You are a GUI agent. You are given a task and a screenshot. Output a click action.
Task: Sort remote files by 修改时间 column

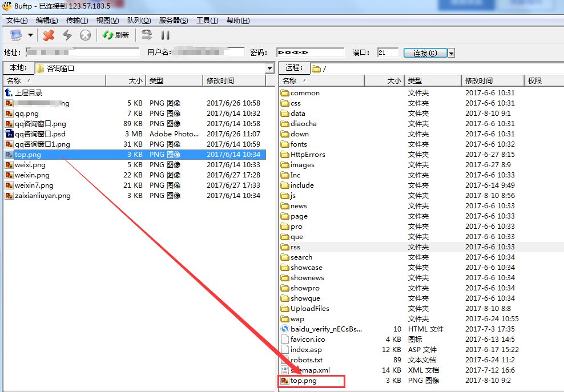click(478, 81)
